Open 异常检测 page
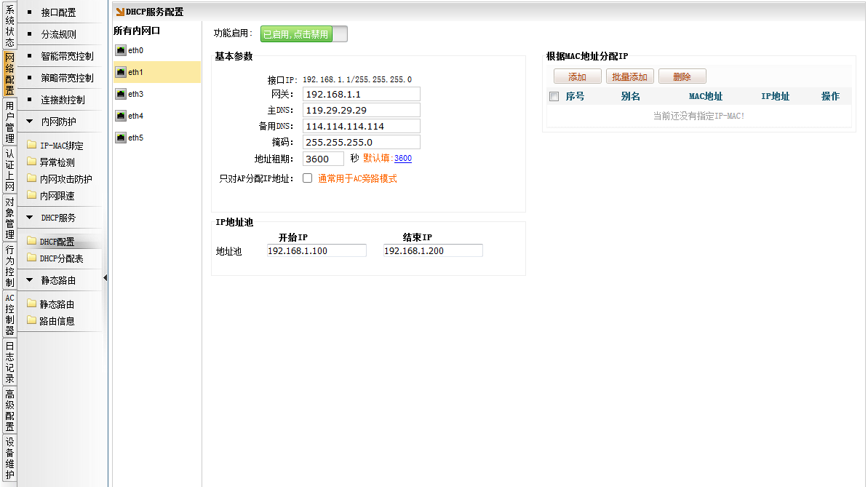 click(57, 162)
